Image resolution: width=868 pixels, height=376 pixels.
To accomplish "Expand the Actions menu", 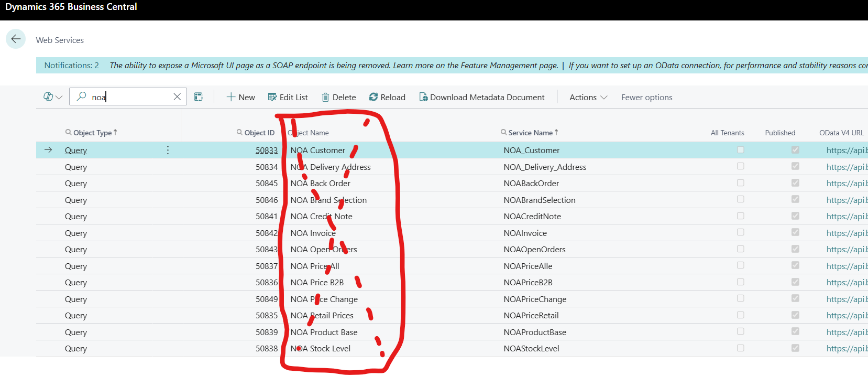I will (588, 97).
